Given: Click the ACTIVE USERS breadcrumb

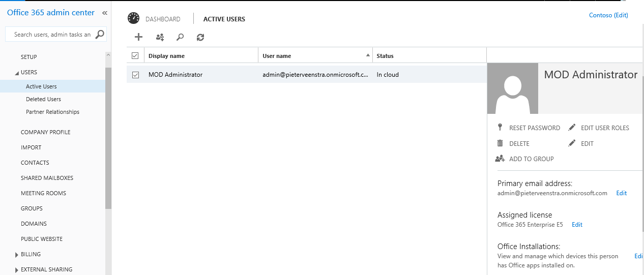Looking at the screenshot, I should (224, 19).
